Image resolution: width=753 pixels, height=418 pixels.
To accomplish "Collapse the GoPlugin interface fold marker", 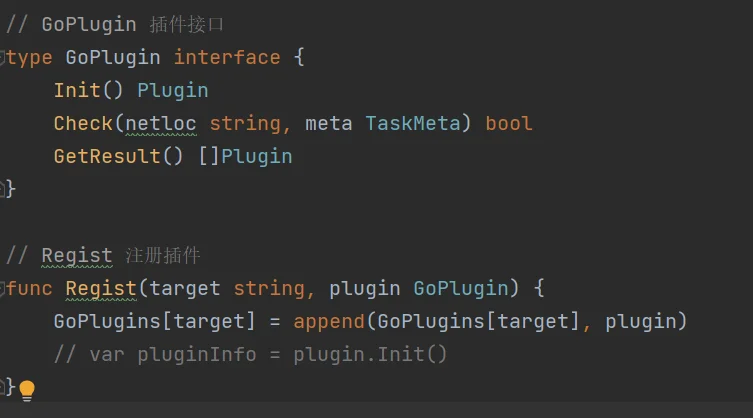I will 2,58.
